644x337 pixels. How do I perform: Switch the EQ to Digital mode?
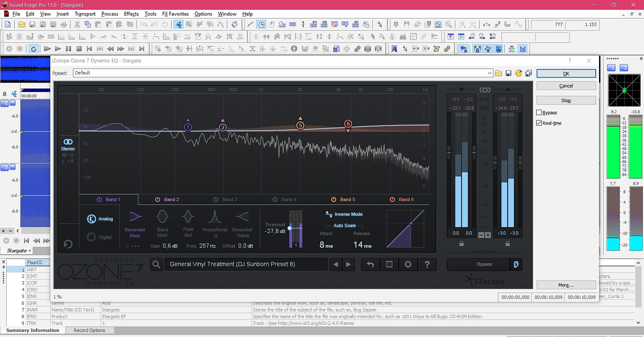coord(100,237)
